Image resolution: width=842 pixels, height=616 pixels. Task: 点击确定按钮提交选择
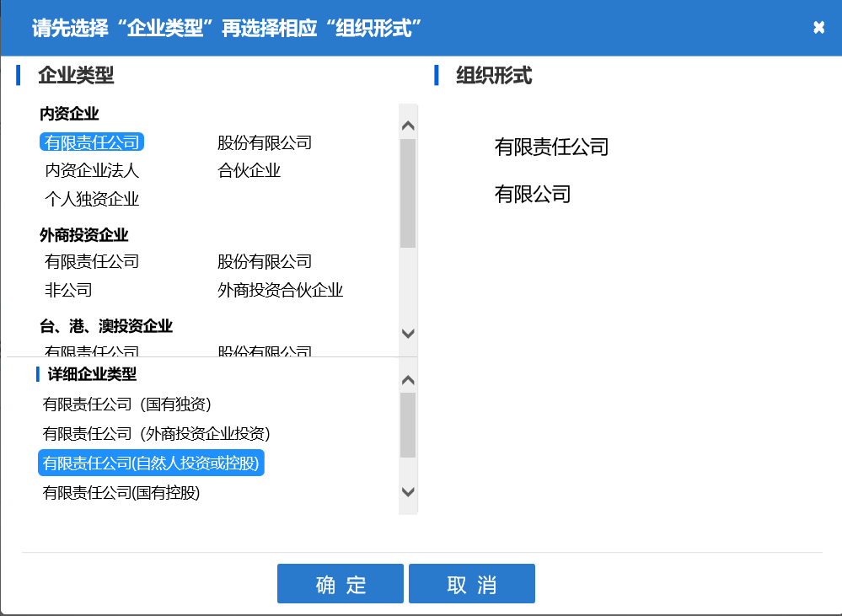tap(340, 583)
